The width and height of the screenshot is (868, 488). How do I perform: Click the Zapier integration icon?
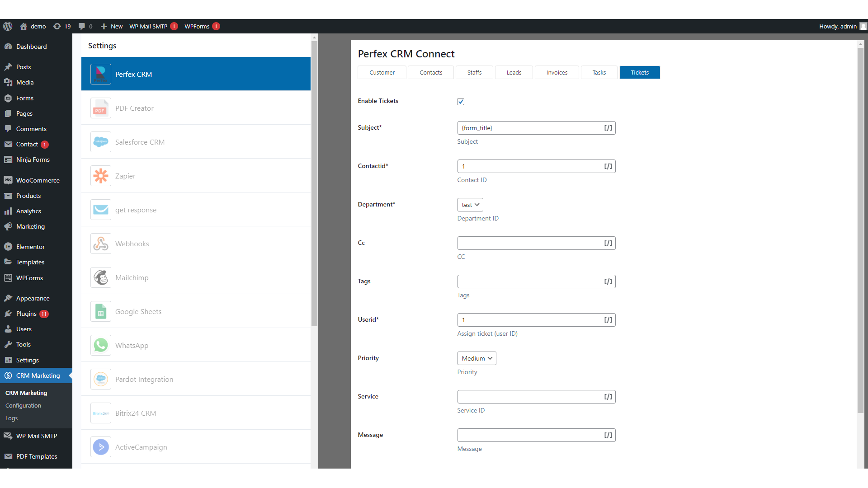click(100, 176)
